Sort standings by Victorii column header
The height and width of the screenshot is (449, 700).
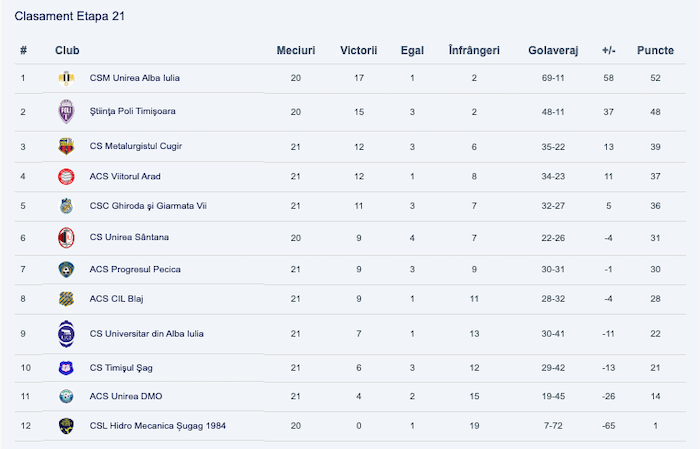pyautogui.click(x=358, y=50)
